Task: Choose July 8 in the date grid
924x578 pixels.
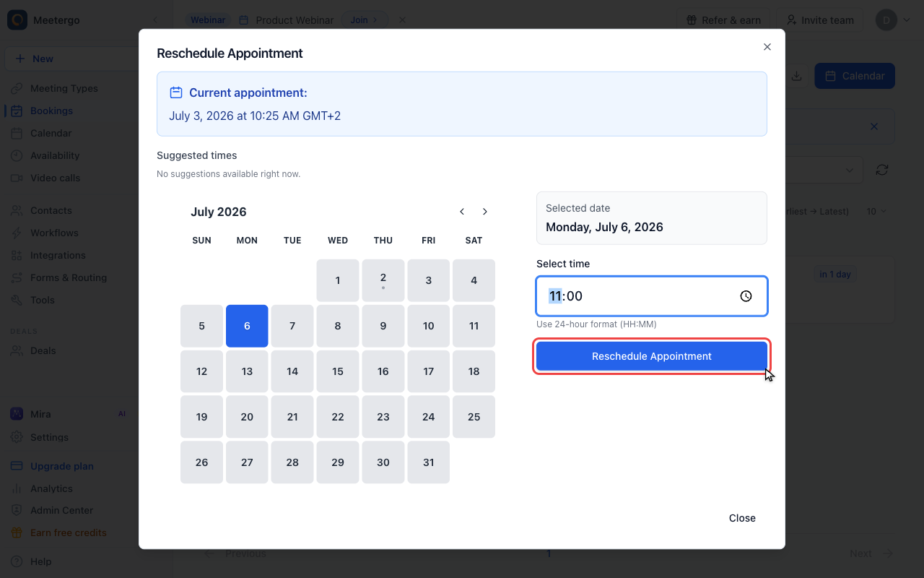Action: click(x=338, y=326)
